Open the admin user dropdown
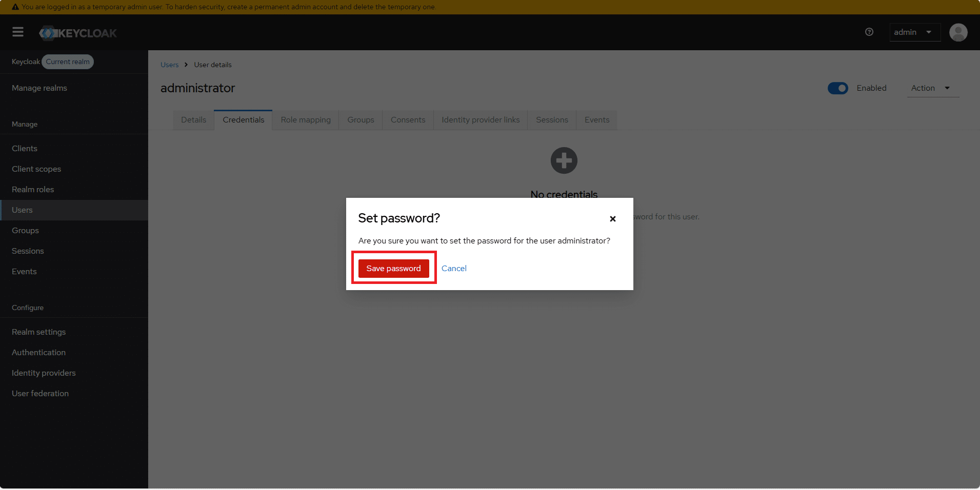This screenshot has height=490, width=980. tap(914, 32)
